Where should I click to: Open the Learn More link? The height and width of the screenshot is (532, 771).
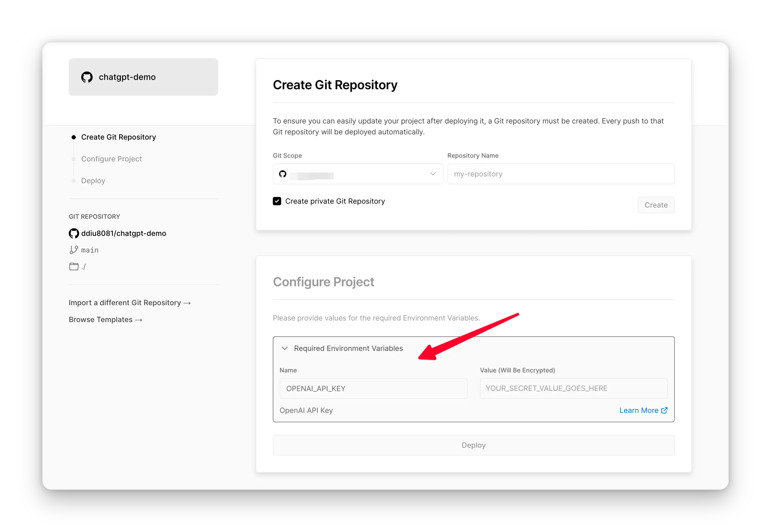coord(639,410)
